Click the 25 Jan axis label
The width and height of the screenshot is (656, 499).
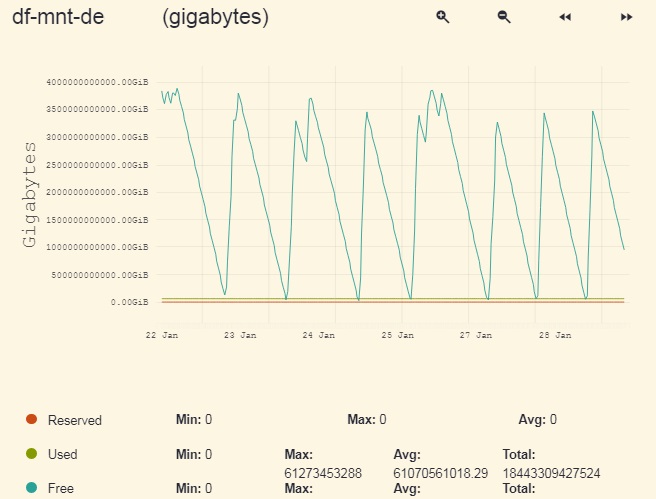point(397,335)
